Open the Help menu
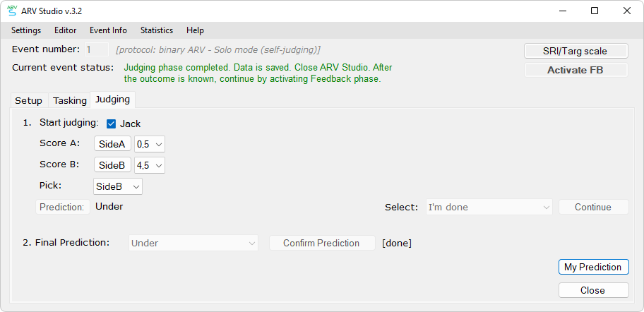 click(195, 30)
